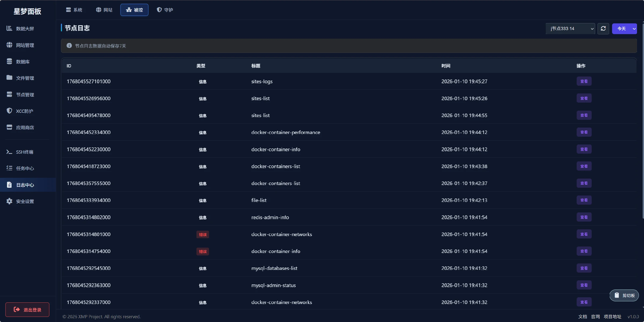Open the 剪切板 clipboard floating button
Viewport: 644px width, 322px height.
[624, 295]
